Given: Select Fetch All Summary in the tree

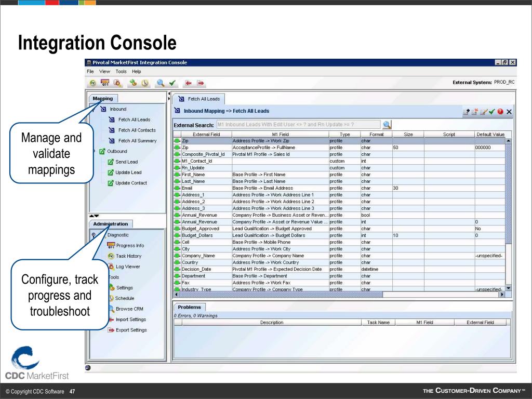Looking at the screenshot, I should (137, 141).
